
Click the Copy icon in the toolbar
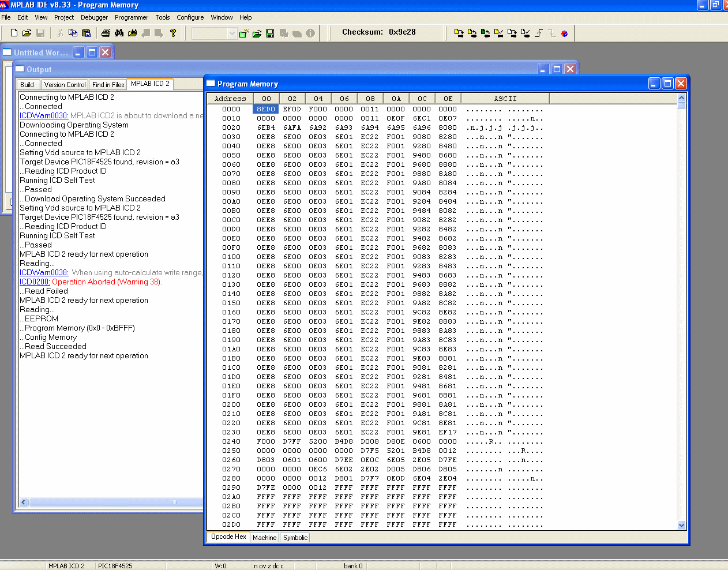tap(73, 33)
